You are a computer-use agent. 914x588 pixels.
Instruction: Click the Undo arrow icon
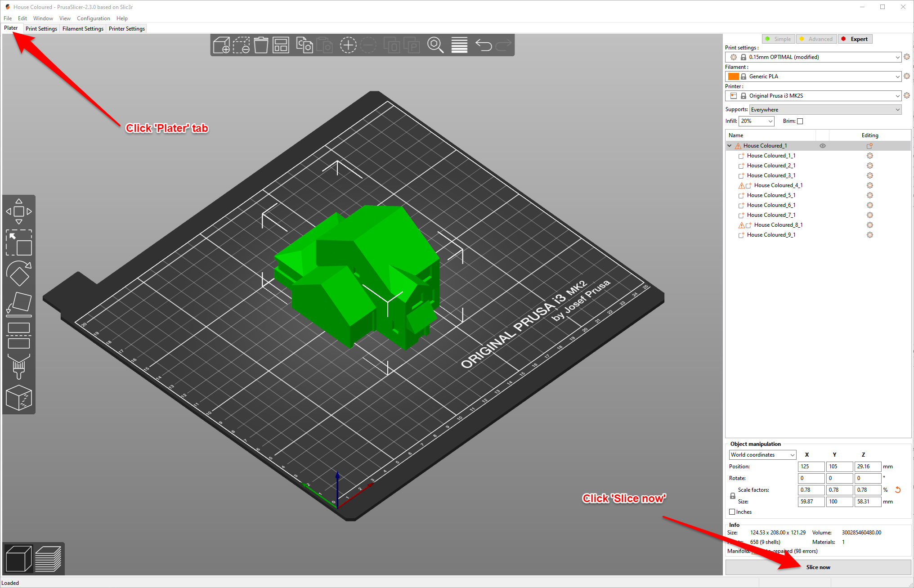[x=484, y=45]
